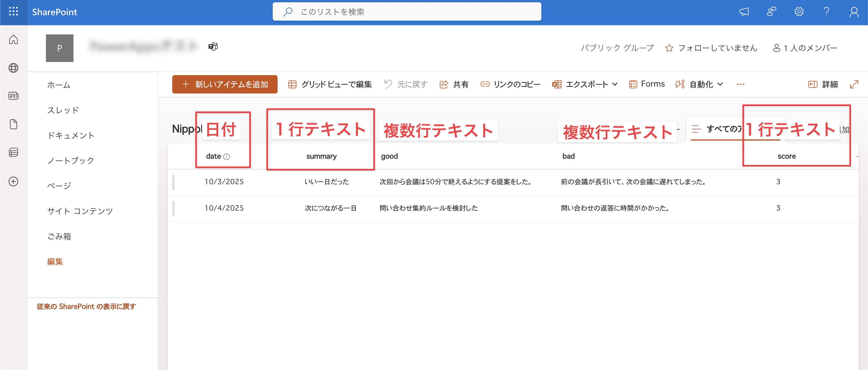Image resolution: width=868 pixels, height=370 pixels.
Task: Expand content to full screen arrow icon
Action: point(854,84)
